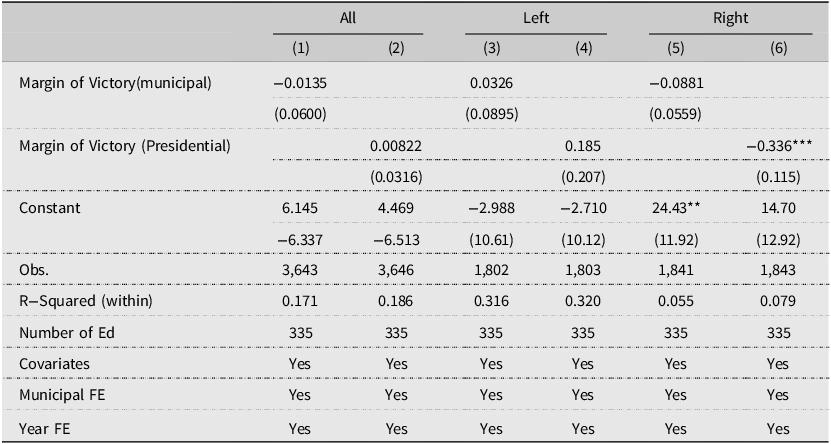
Task: Click the 'Year FE' row label
Action: (45, 428)
